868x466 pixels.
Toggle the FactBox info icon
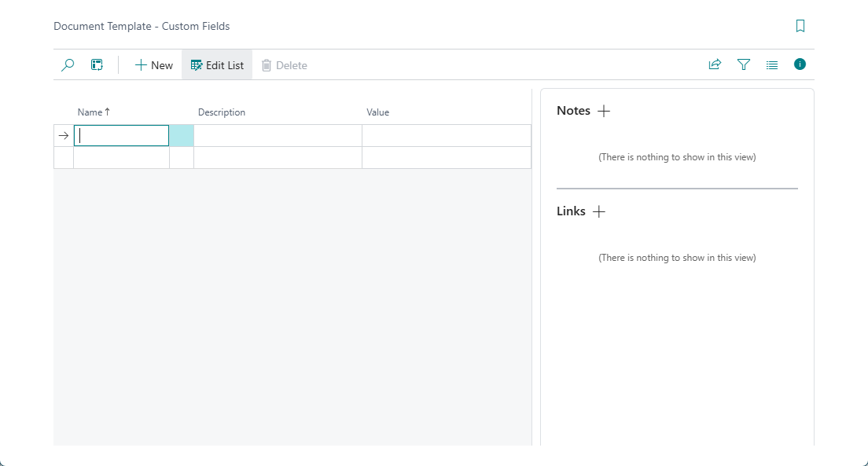pos(800,64)
